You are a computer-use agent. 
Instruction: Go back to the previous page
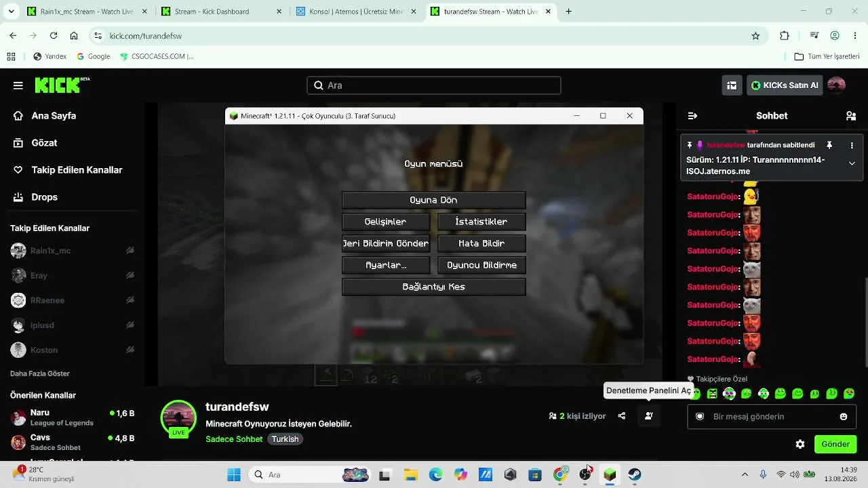click(x=13, y=36)
